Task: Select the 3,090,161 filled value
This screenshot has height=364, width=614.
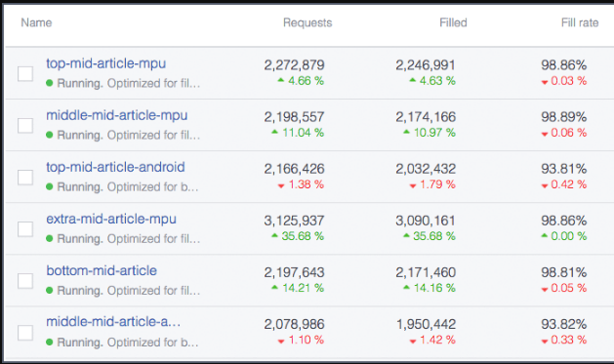Action: [426, 221]
